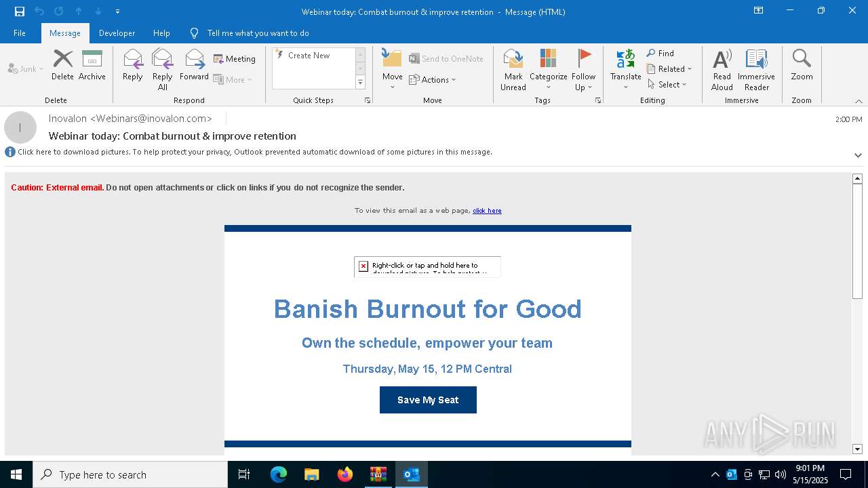Click the 'Banish Burnout for Good' headline

pyautogui.click(x=427, y=309)
